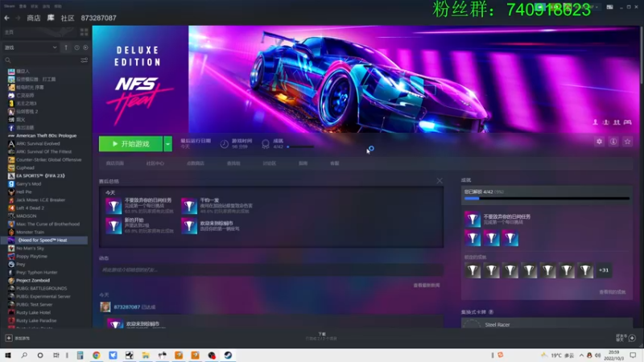Viewport: 644px width, 362px height.
Task: Open the store page tab 商店页面
Action: click(x=114, y=163)
